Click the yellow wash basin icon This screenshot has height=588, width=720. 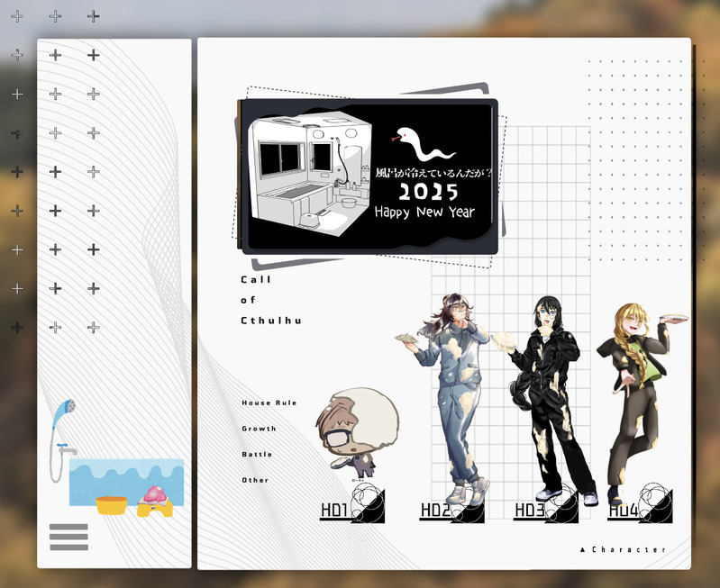point(111,505)
